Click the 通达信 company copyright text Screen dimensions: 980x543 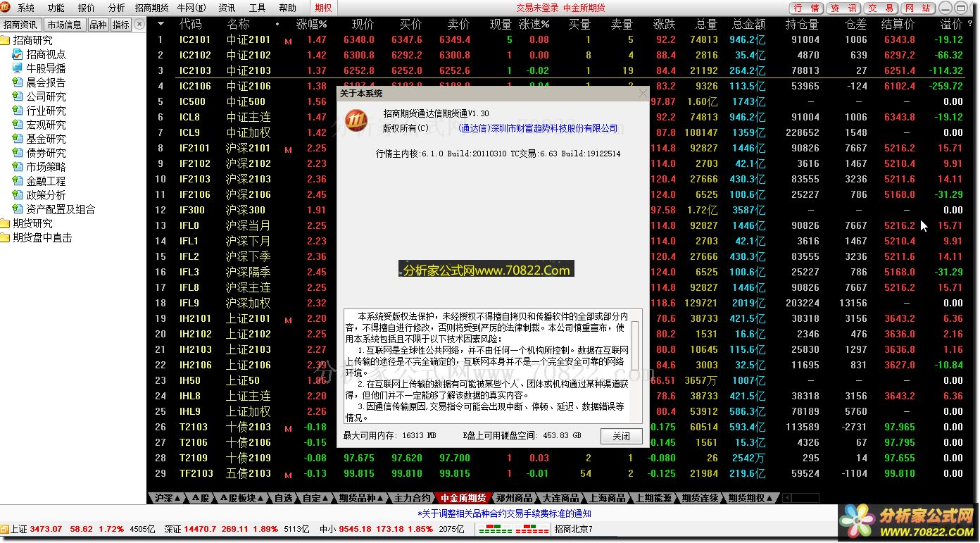[x=538, y=128]
